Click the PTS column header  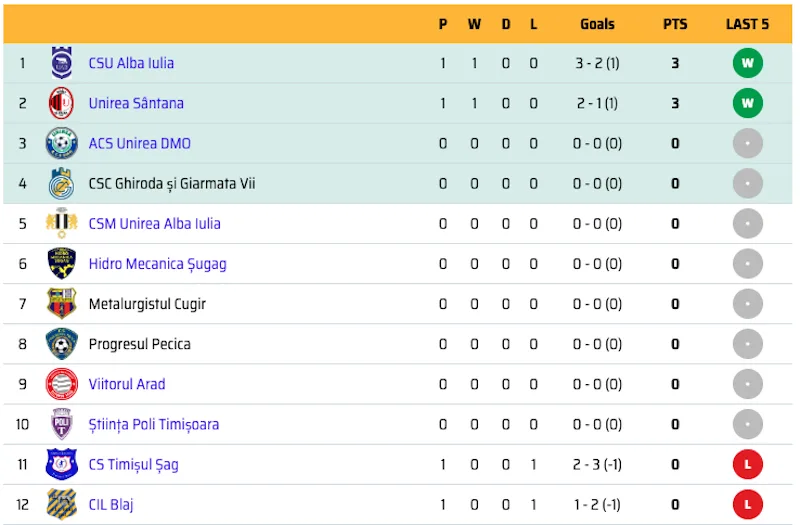coord(675,24)
